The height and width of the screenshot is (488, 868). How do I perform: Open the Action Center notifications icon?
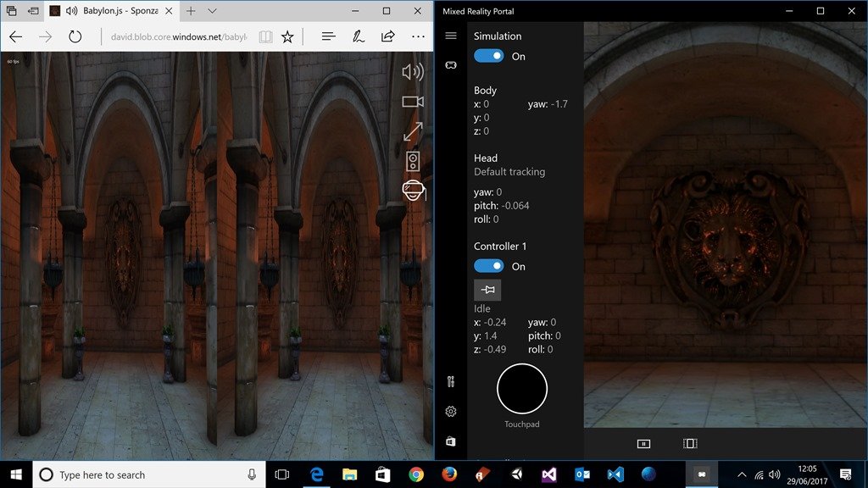pyautogui.click(x=845, y=474)
